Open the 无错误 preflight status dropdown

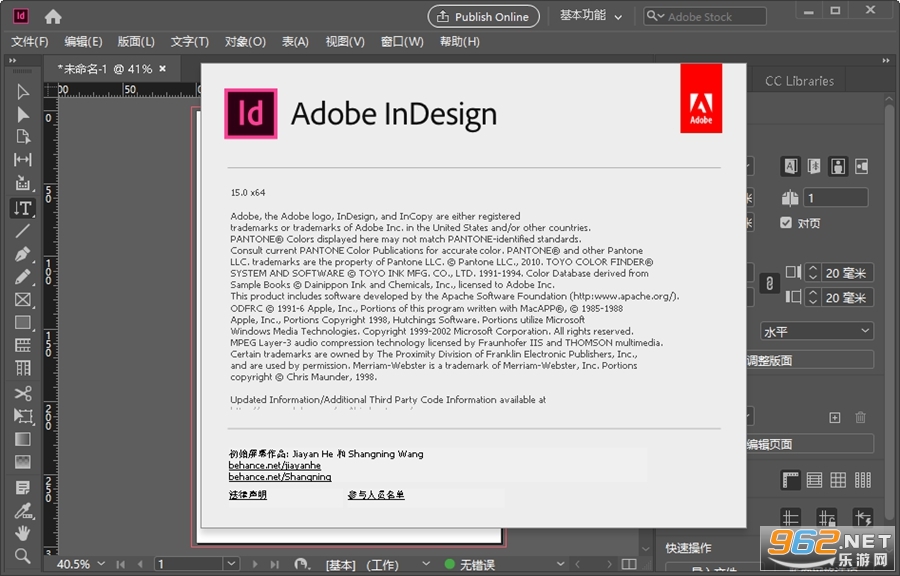tap(560, 565)
